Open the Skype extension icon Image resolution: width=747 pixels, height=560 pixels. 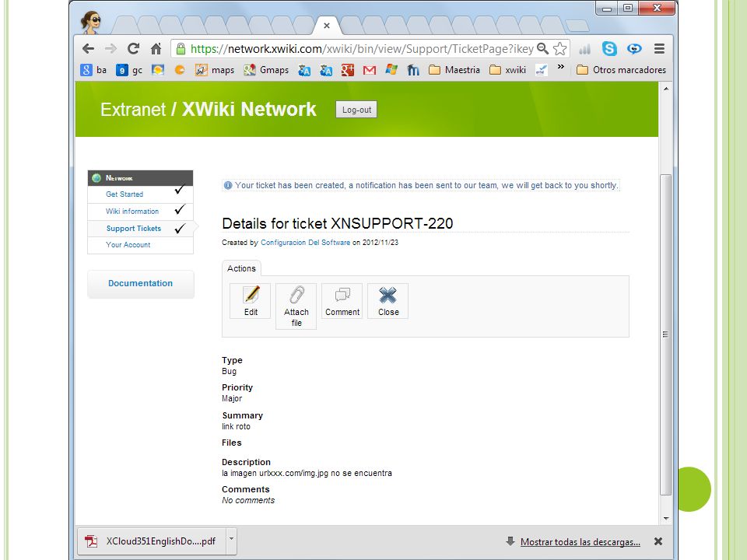click(x=609, y=48)
